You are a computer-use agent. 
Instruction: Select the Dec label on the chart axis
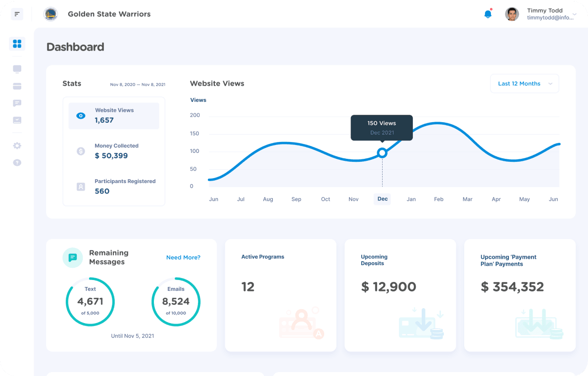point(382,199)
